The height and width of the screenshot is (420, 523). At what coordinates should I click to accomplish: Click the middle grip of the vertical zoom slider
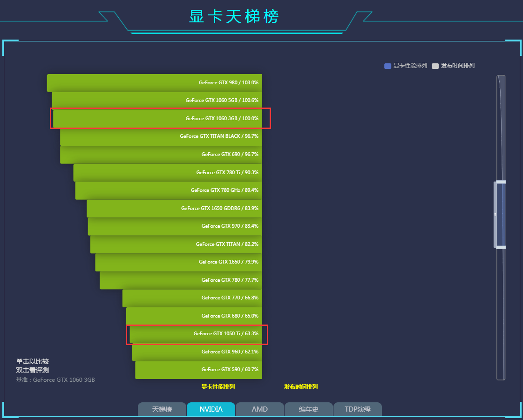pyautogui.click(x=496, y=215)
